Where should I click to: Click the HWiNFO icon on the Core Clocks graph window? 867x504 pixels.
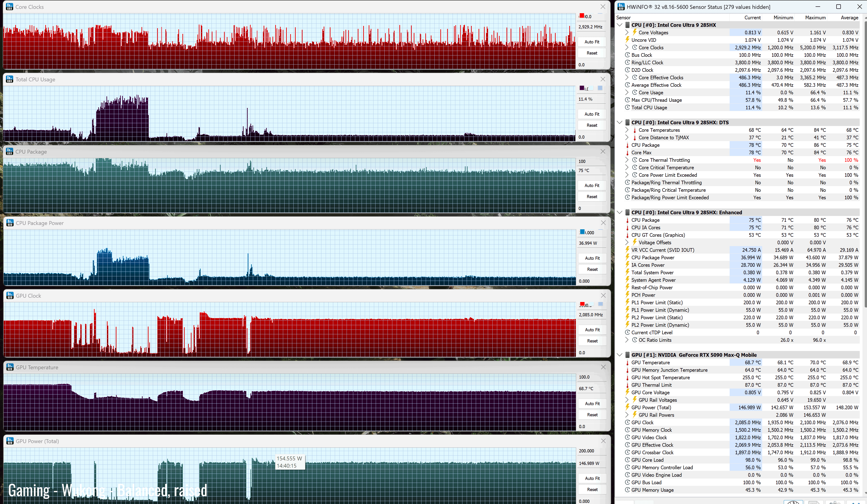tap(10, 7)
